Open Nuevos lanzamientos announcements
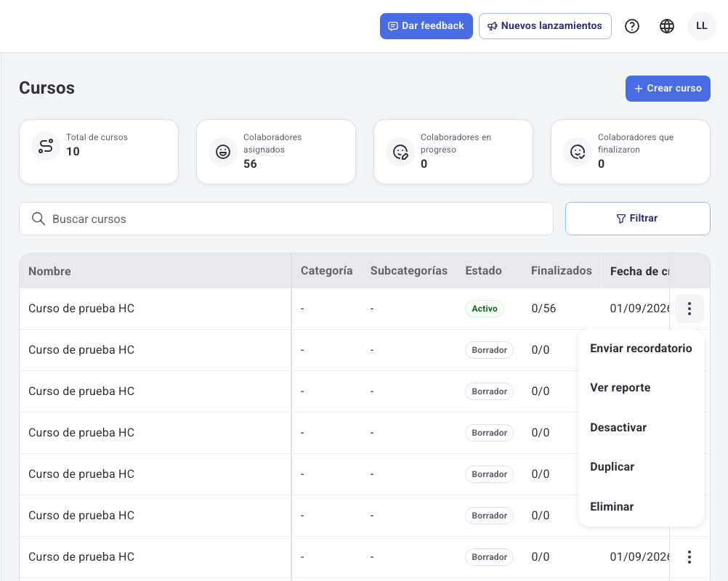The width and height of the screenshot is (728, 581). [545, 26]
